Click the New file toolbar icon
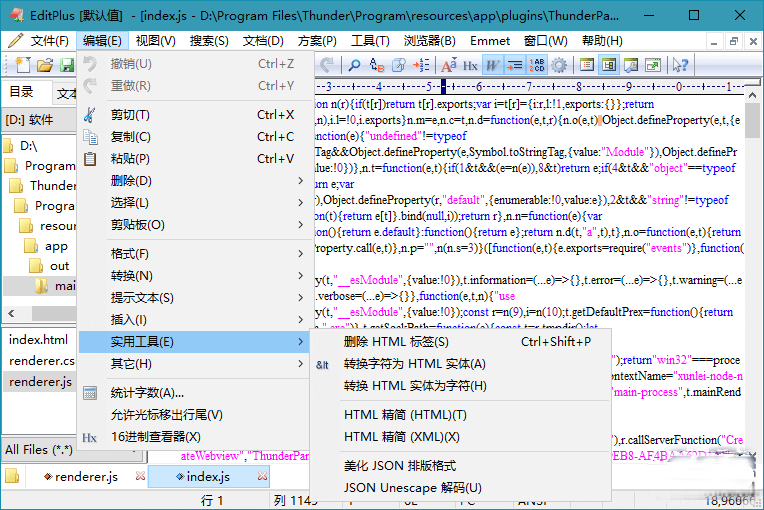This screenshot has width=764, height=510. click(22, 65)
